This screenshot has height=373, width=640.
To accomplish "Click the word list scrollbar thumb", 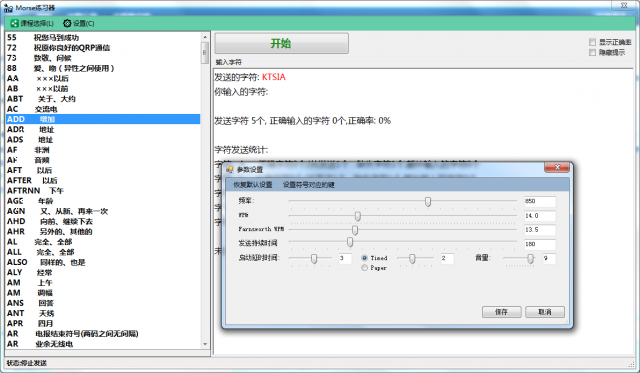I will 205,53.
